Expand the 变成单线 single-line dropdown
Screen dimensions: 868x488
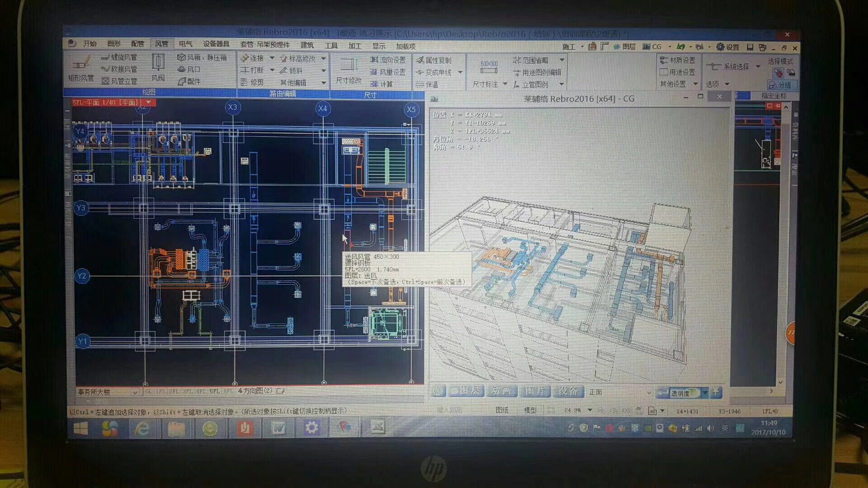pos(460,72)
